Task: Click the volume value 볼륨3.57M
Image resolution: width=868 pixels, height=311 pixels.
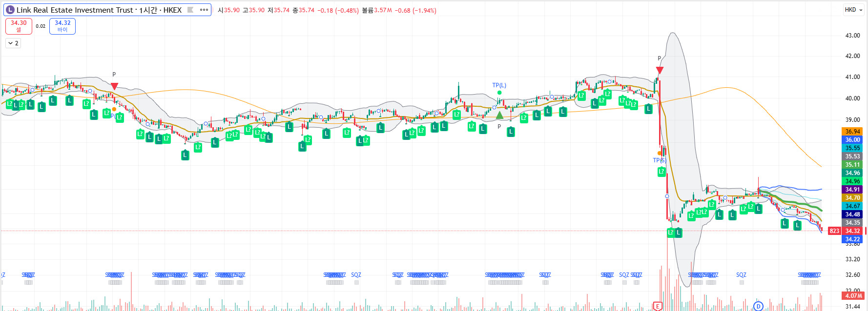Action: [x=377, y=10]
